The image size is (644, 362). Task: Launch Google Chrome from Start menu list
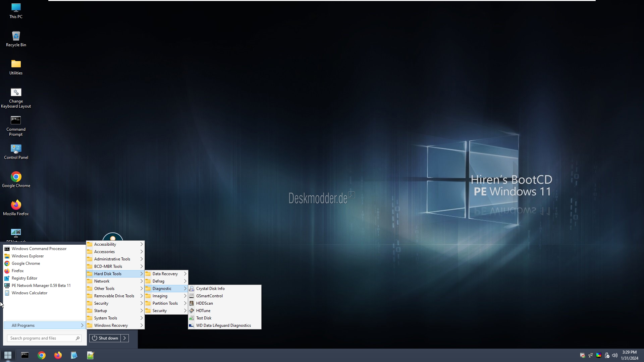[44, 263]
